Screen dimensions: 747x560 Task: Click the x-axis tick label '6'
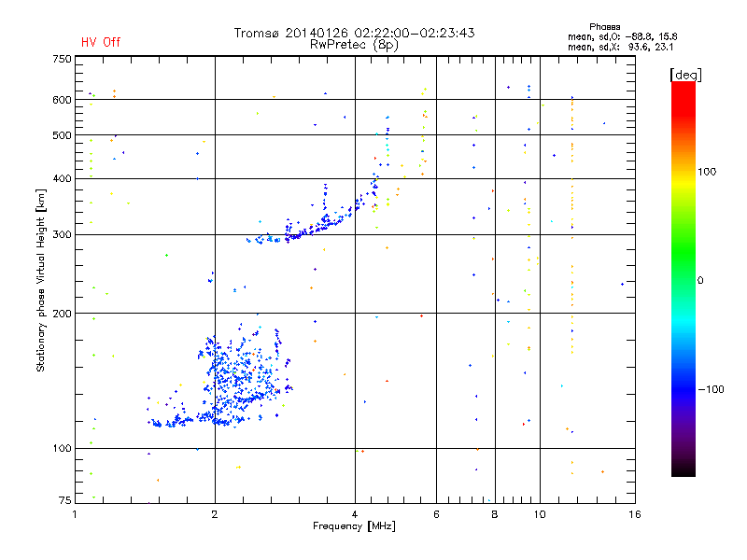[436, 514]
